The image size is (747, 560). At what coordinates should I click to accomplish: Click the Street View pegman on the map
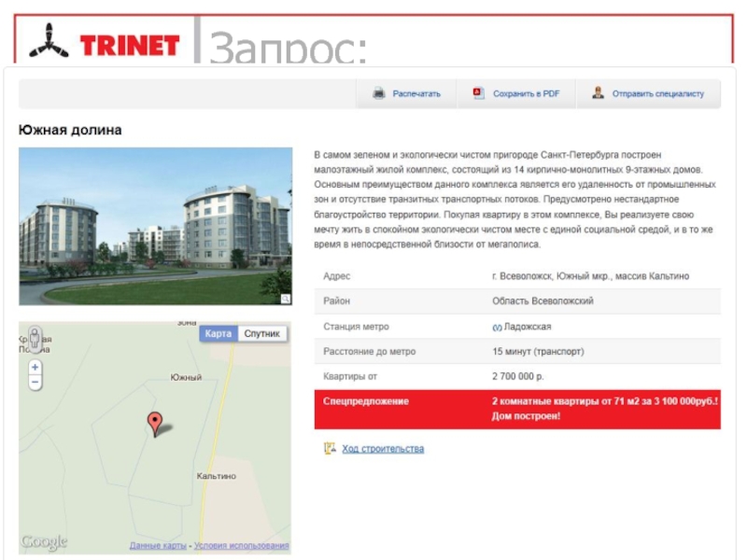click(x=35, y=339)
